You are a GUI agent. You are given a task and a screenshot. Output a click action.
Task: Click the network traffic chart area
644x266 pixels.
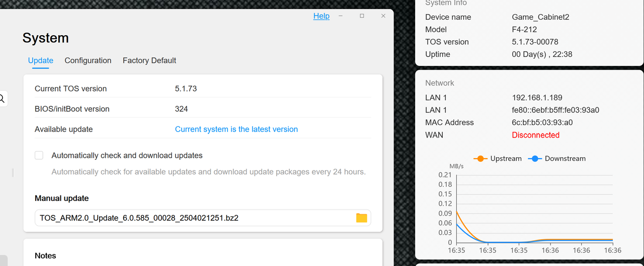tap(534, 209)
